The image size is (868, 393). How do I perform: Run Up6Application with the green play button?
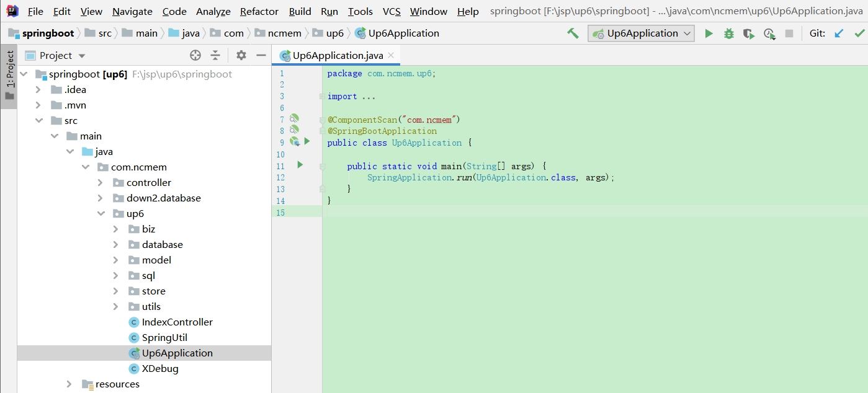point(709,33)
